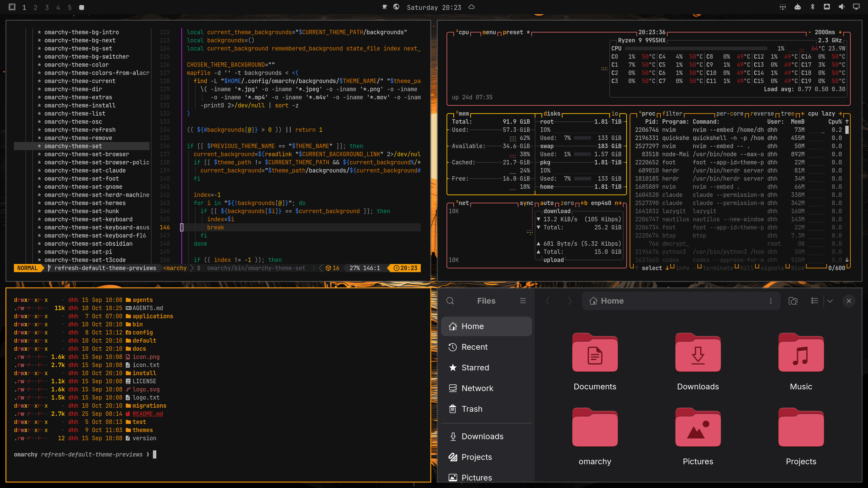The width and height of the screenshot is (868, 488).
Task: Select omarchy-theme-set-foot in the nvim file list
Action: [81, 179]
